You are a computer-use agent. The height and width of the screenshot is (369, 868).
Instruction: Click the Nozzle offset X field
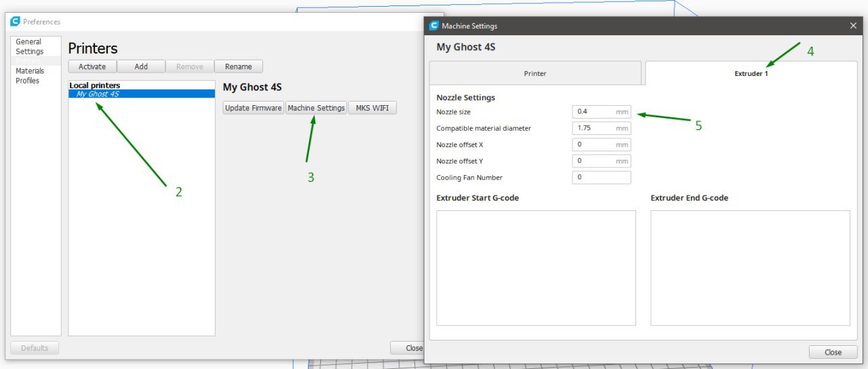pyautogui.click(x=601, y=144)
